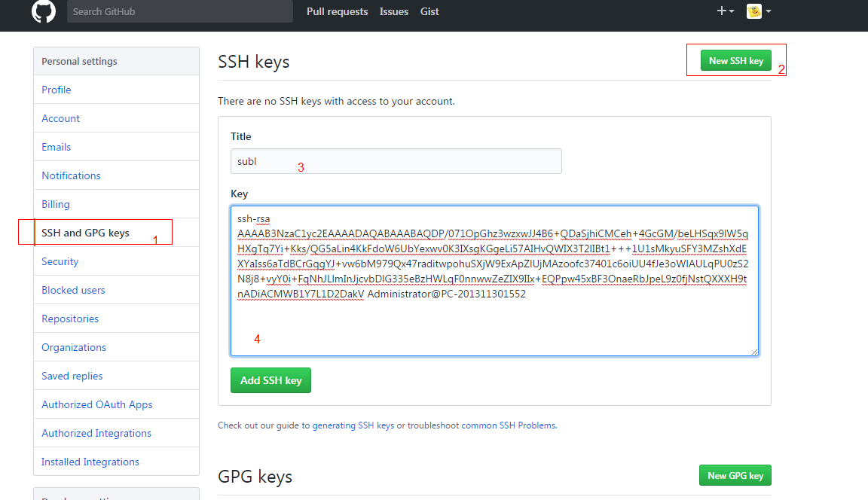
Task: Open Authorized OAuth Apps
Action: (x=96, y=404)
